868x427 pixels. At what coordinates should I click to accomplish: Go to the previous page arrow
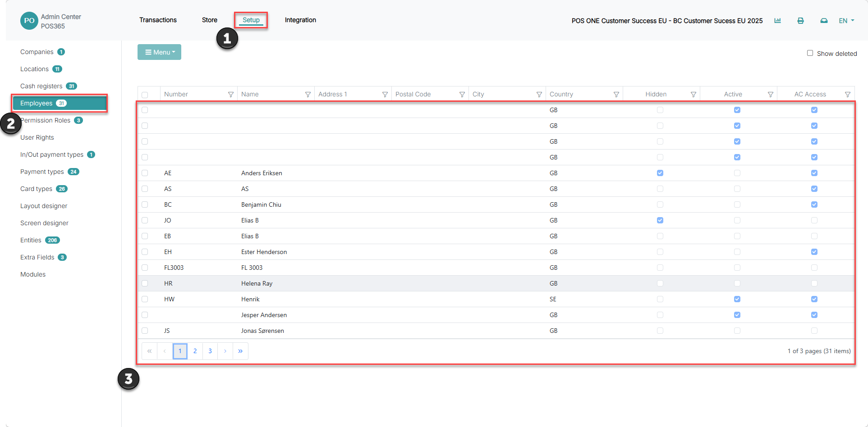click(165, 351)
